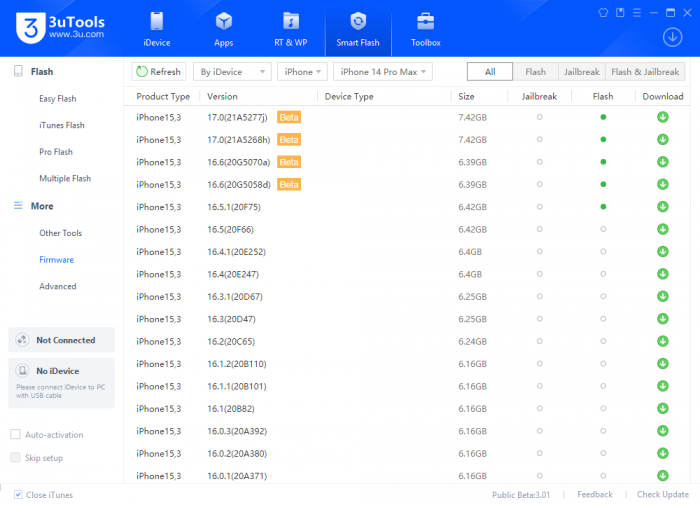
Task: Open the skin theme shirt icon
Action: (x=603, y=13)
